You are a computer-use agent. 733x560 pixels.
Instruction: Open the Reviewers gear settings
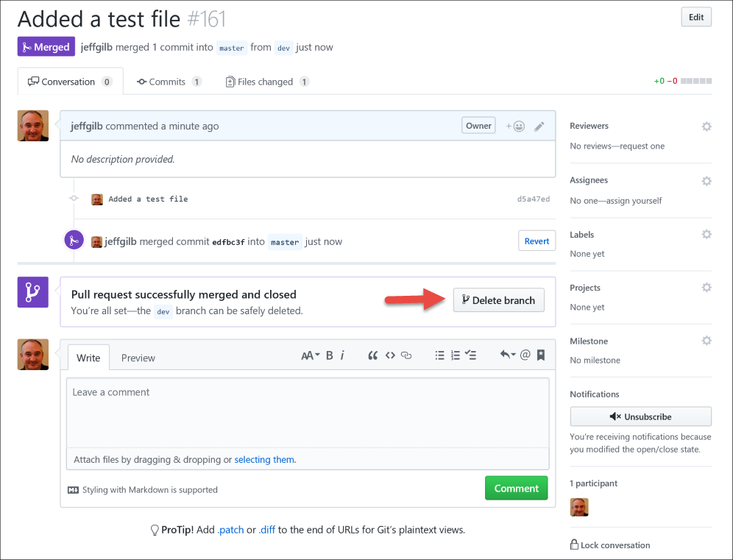tap(707, 127)
